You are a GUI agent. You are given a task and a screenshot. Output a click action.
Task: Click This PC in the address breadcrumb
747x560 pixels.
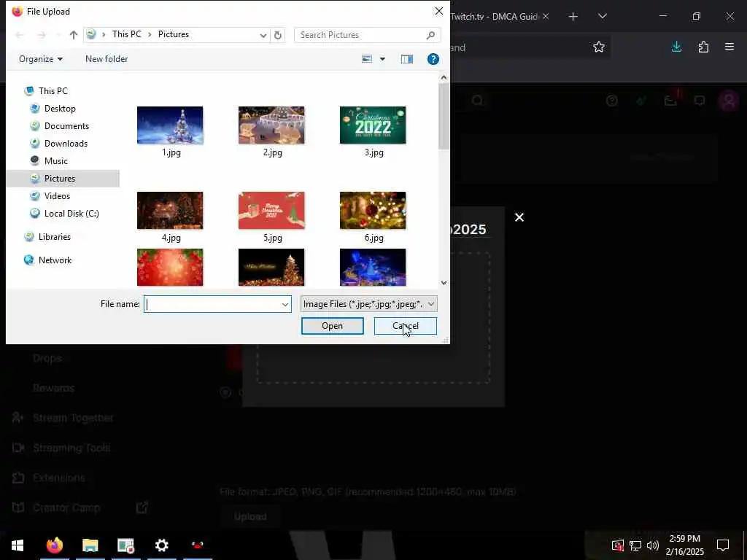(127, 34)
